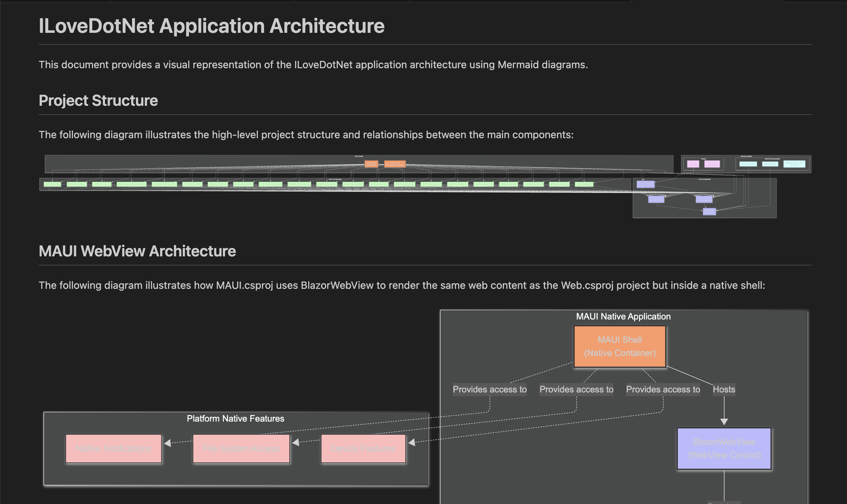Select the 'BlazorWebView (WebView Control)' node

(724, 449)
